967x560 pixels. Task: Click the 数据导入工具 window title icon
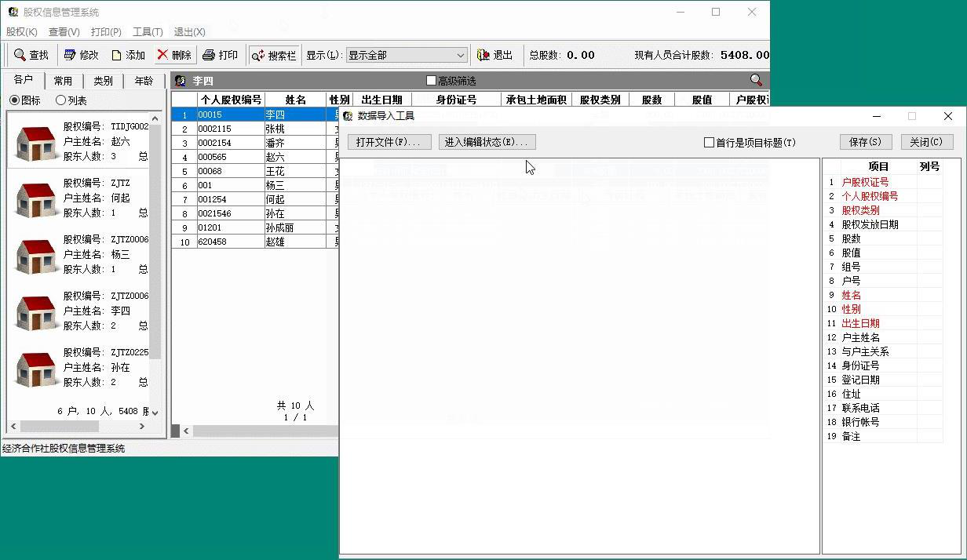[x=348, y=116]
